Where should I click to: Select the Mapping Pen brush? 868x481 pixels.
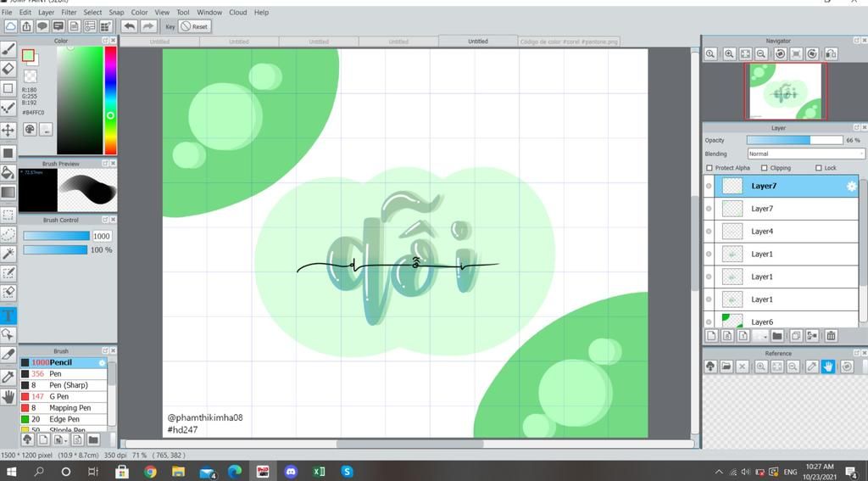[x=64, y=408]
